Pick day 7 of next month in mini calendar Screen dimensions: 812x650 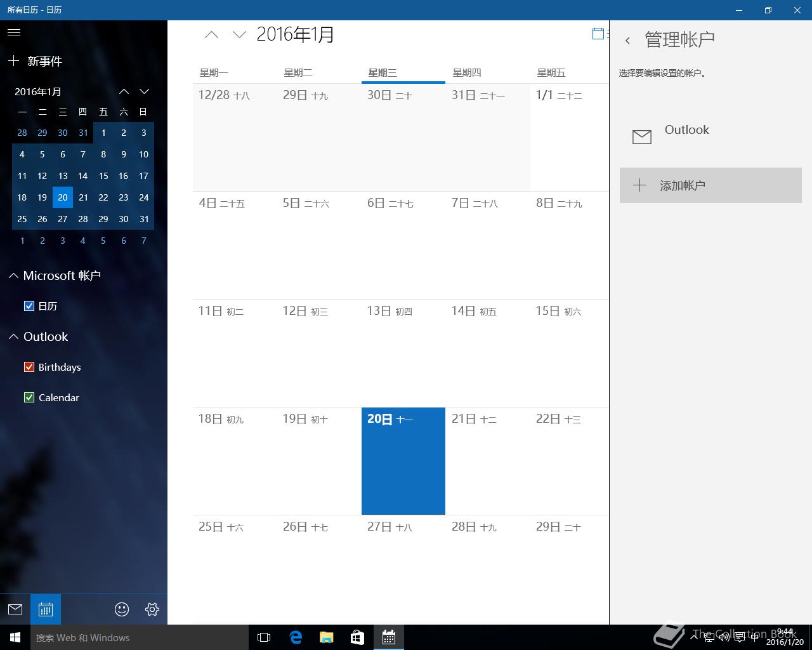pyautogui.click(x=144, y=241)
